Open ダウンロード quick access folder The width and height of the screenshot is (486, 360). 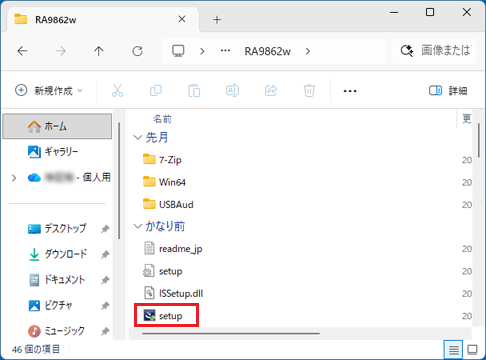point(57,254)
